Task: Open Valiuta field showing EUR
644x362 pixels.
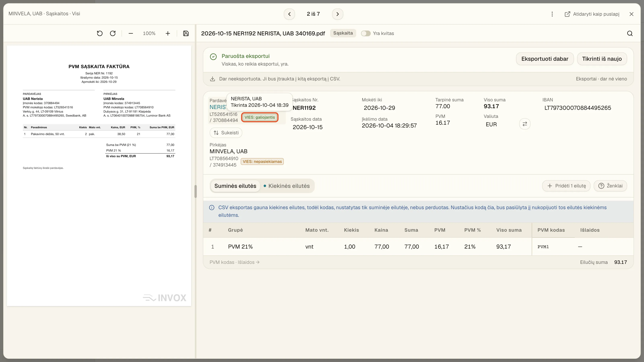Action: (491, 124)
